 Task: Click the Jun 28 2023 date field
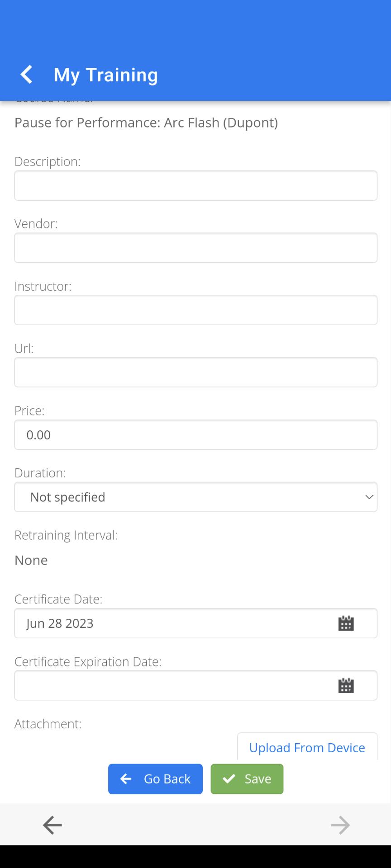point(196,623)
